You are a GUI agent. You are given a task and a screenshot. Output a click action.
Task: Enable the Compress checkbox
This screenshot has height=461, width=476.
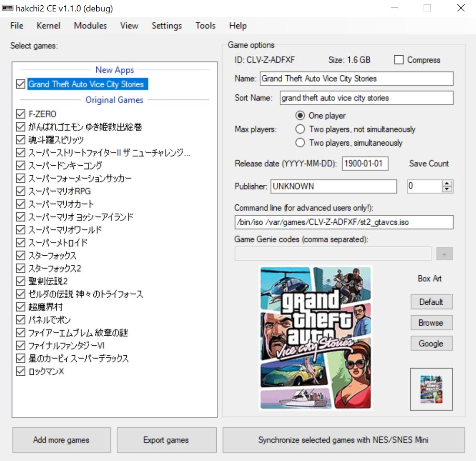(x=399, y=60)
